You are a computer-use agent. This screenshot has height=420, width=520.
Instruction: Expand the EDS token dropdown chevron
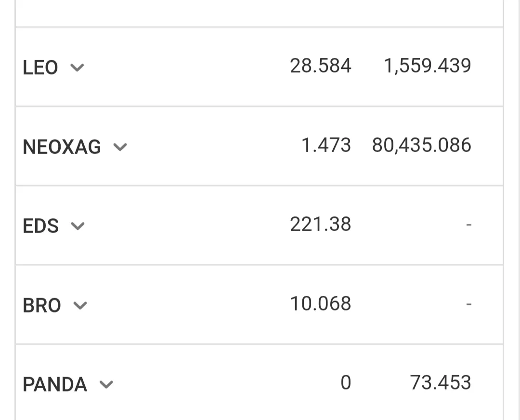pyautogui.click(x=78, y=226)
